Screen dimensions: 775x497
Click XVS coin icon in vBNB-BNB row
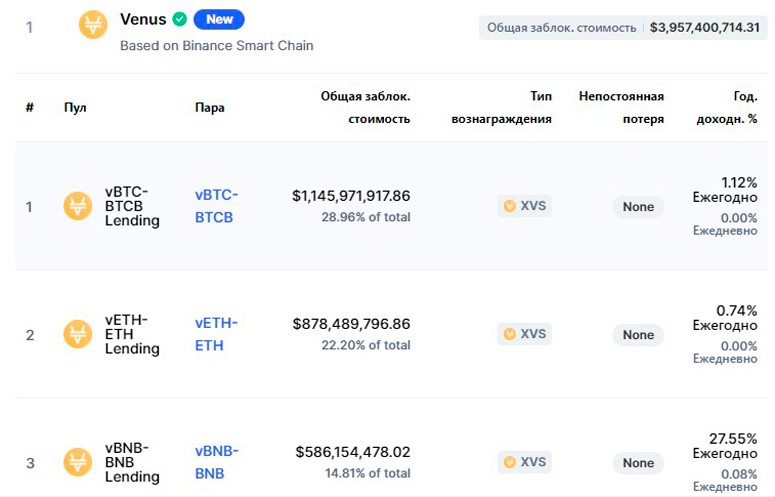pyautogui.click(x=510, y=462)
